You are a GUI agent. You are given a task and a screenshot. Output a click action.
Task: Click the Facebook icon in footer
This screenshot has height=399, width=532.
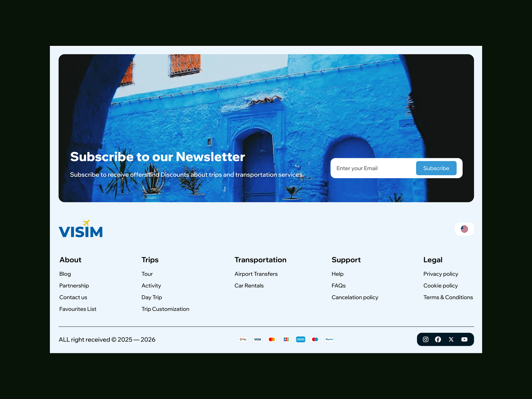[438, 339]
